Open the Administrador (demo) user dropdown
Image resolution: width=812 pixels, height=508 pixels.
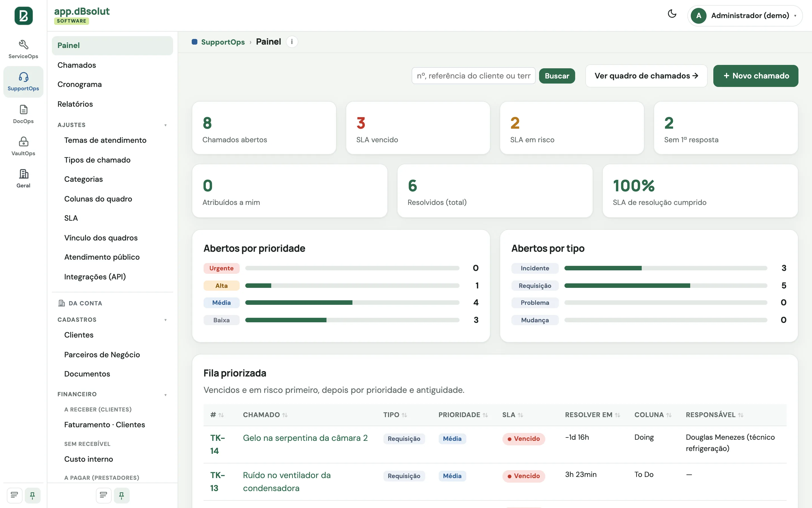(x=745, y=16)
